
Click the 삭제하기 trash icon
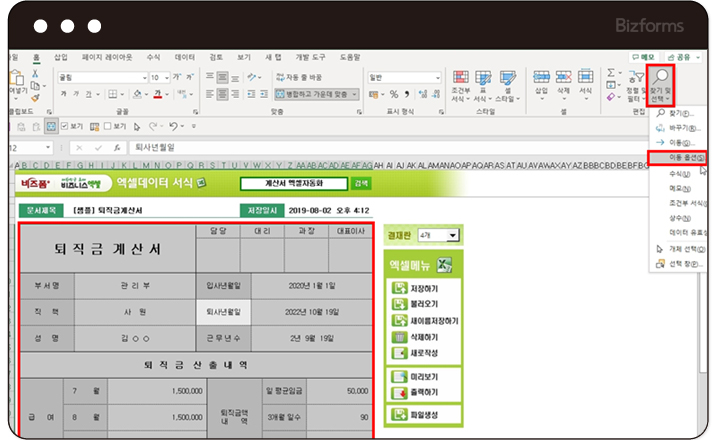pos(397,337)
